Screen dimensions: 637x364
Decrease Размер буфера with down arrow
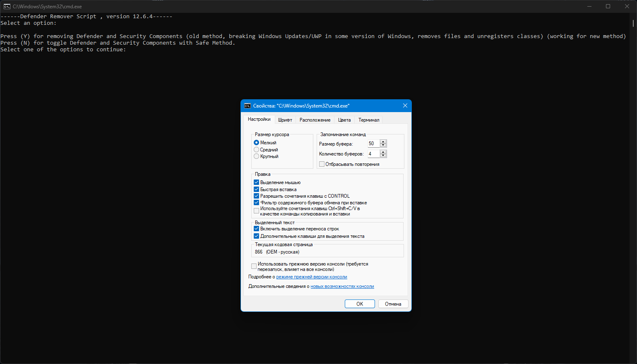tap(383, 146)
